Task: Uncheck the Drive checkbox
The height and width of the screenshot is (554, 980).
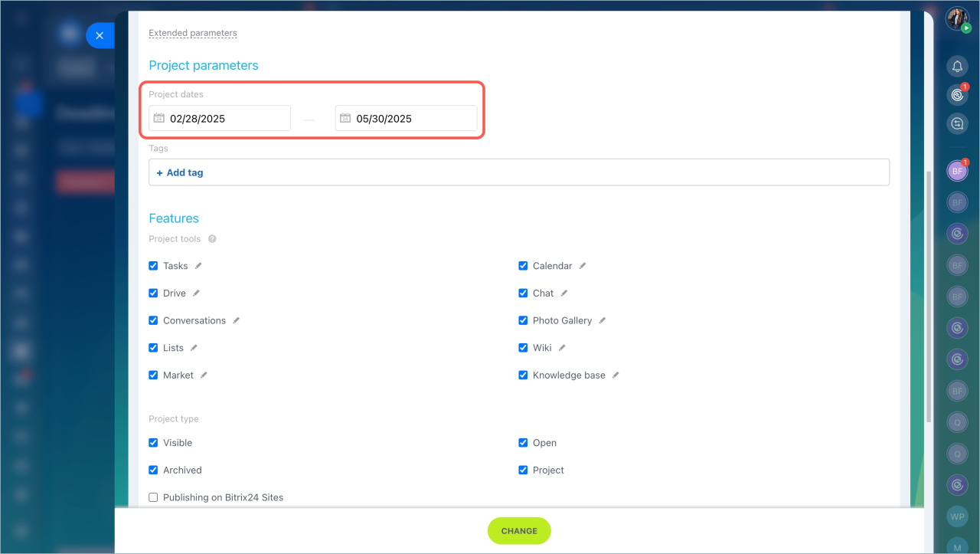Action: (153, 293)
